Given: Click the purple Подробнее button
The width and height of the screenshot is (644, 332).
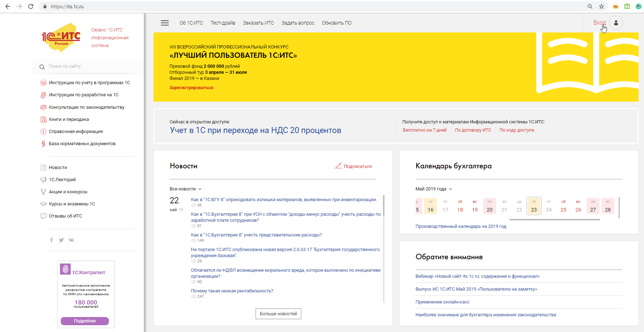Looking at the screenshot, I should (x=85, y=321).
